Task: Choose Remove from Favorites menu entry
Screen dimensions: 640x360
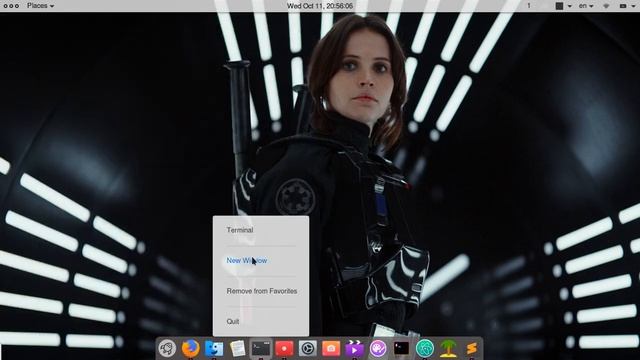Action: pos(262,291)
